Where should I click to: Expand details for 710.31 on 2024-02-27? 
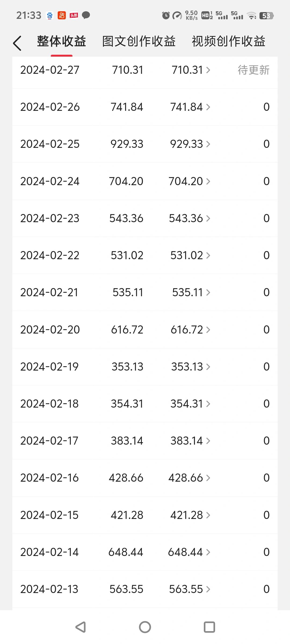(x=208, y=70)
